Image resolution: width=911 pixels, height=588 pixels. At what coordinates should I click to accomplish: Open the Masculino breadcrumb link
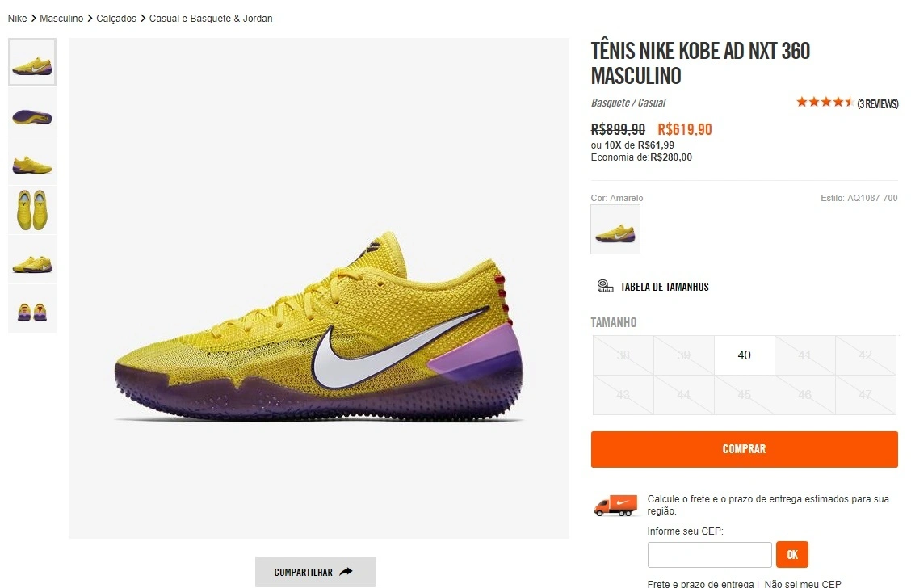(61, 18)
